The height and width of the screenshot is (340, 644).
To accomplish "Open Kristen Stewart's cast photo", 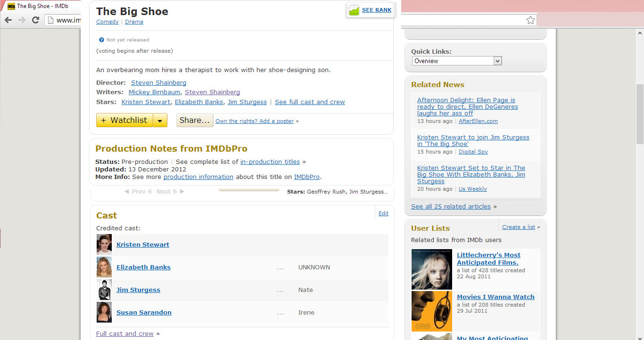I will click(104, 245).
